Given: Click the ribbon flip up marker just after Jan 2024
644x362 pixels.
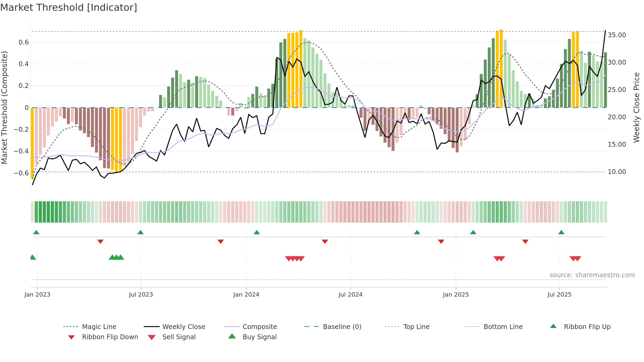Looking at the screenshot, I should [257, 232].
